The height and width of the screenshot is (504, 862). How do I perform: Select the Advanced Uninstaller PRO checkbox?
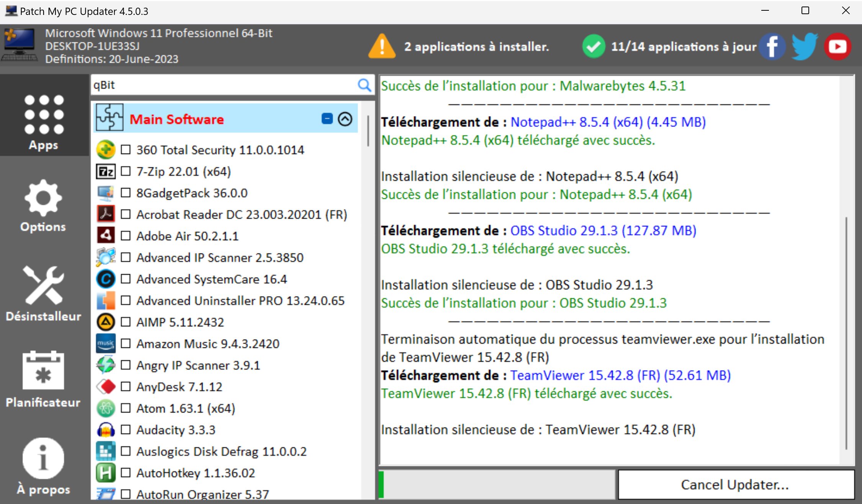click(x=126, y=300)
